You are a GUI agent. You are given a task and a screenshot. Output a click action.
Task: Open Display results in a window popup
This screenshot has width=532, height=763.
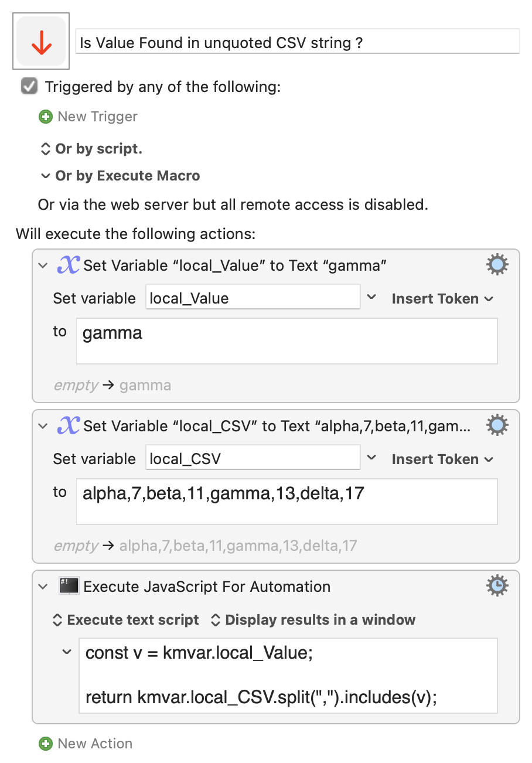click(x=313, y=620)
